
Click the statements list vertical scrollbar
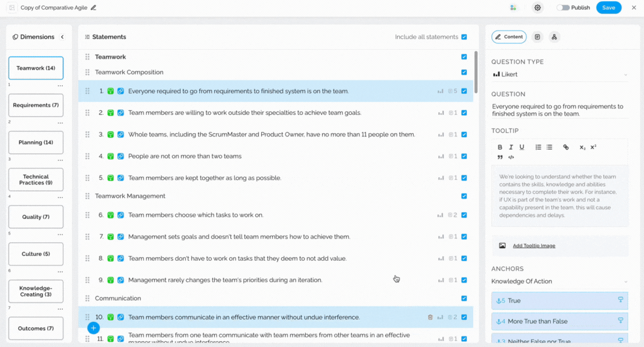click(x=476, y=72)
